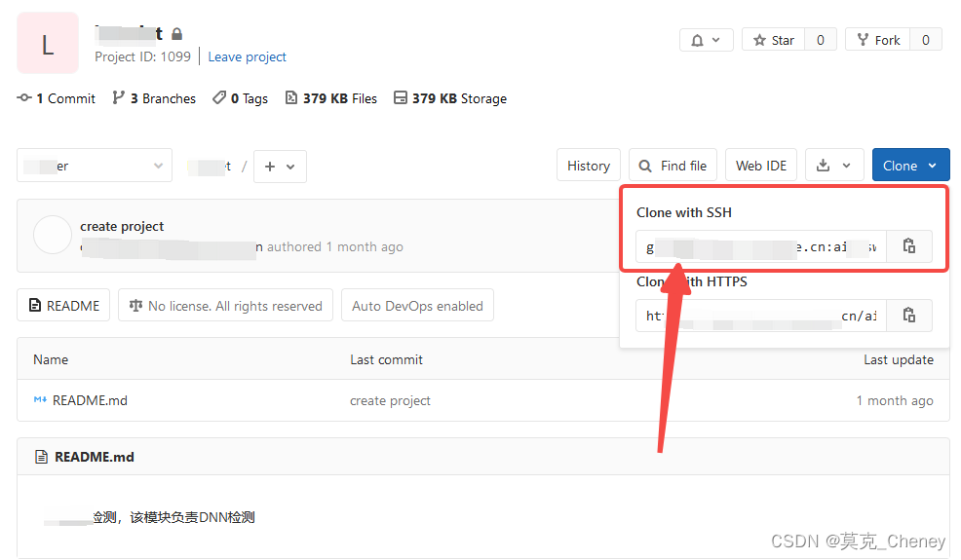Toggle the blue Clone dropdown
Image resolution: width=961 pixels, height=560 pixels.
click(x=910, y=166)
